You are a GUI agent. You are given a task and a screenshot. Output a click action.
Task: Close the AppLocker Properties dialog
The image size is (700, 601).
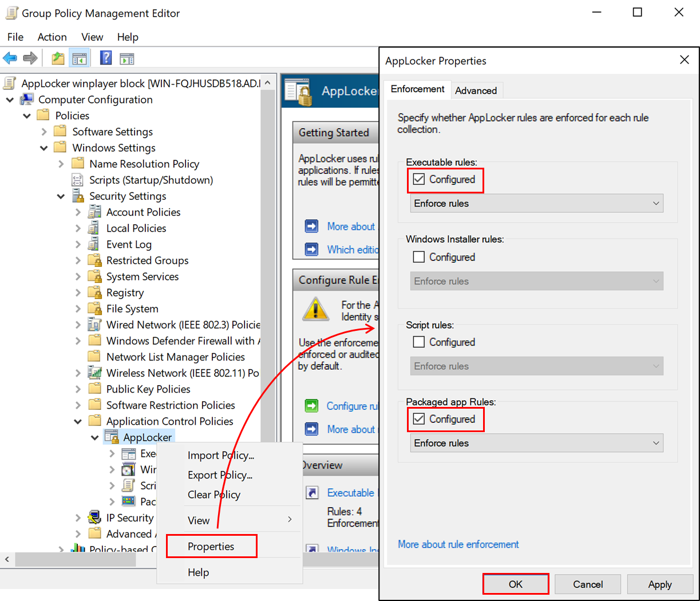684,60
